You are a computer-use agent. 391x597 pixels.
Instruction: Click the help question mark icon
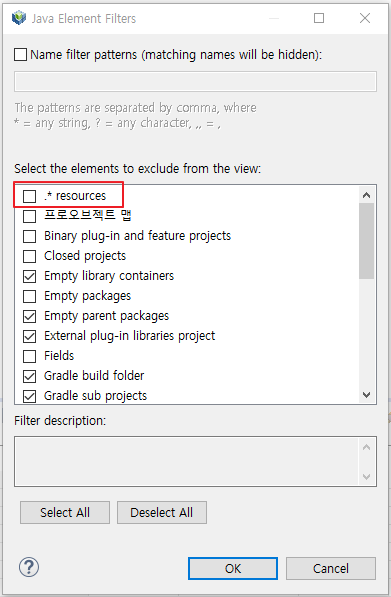[x=29, y=567]
